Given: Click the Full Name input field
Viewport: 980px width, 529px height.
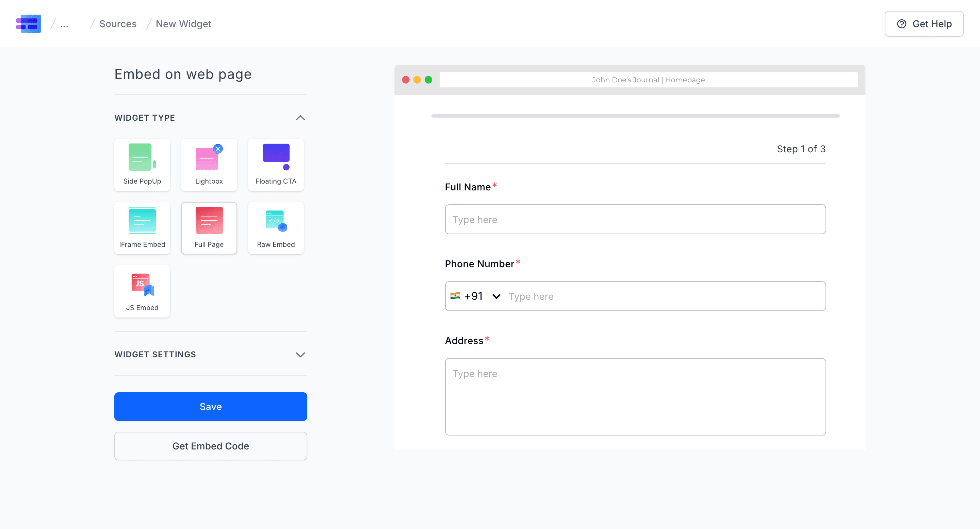Looking at the screenshot, I should click(635, 220).
